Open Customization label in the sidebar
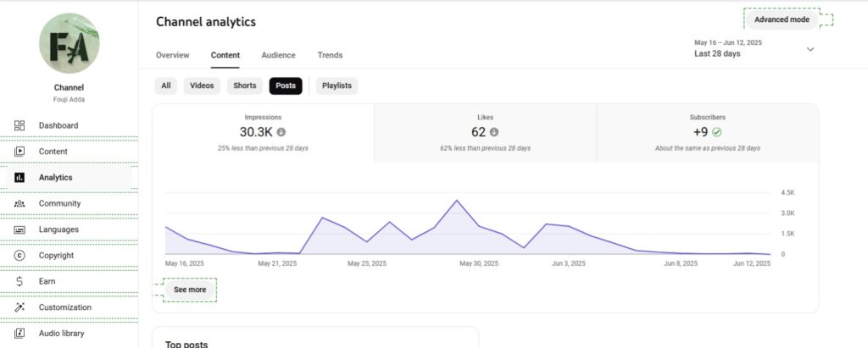 coord(65,307)
